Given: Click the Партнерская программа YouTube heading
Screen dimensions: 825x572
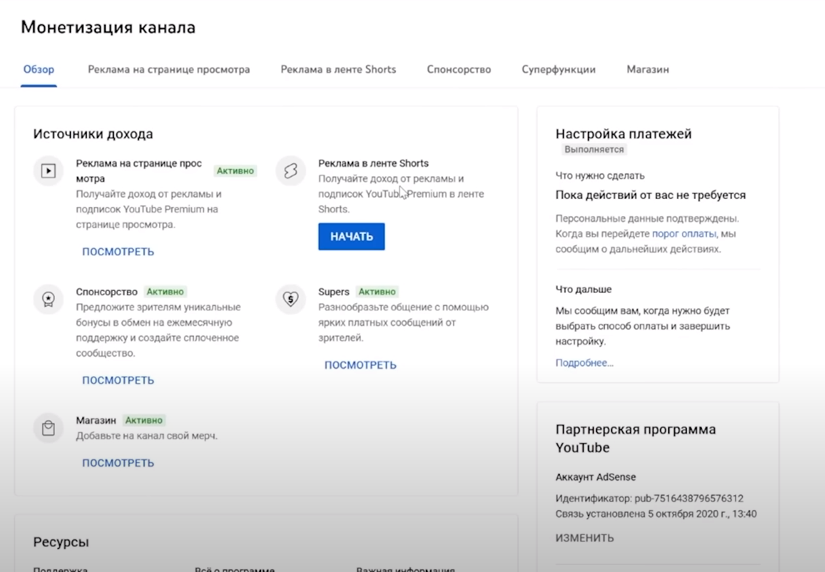Looking at the screenshot, I should [636, 438].
